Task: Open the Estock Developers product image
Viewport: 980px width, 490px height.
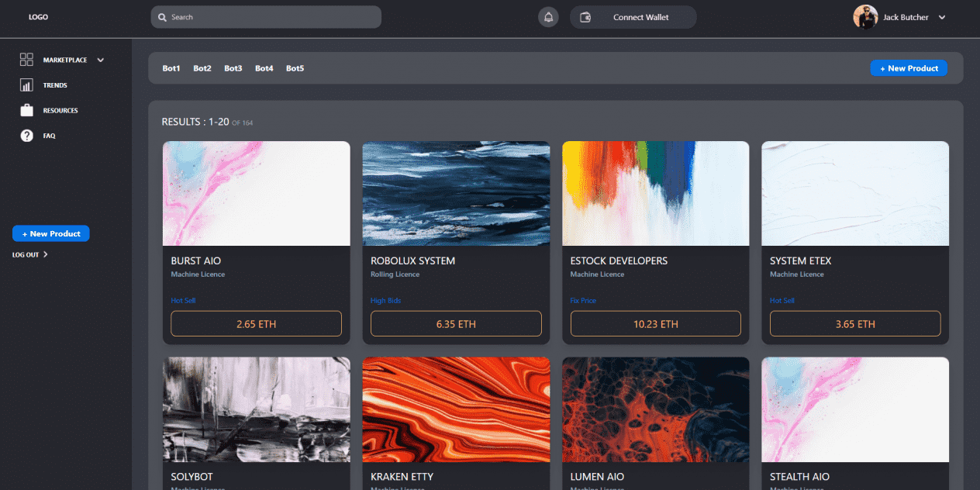Action: [x=656, y=194]
